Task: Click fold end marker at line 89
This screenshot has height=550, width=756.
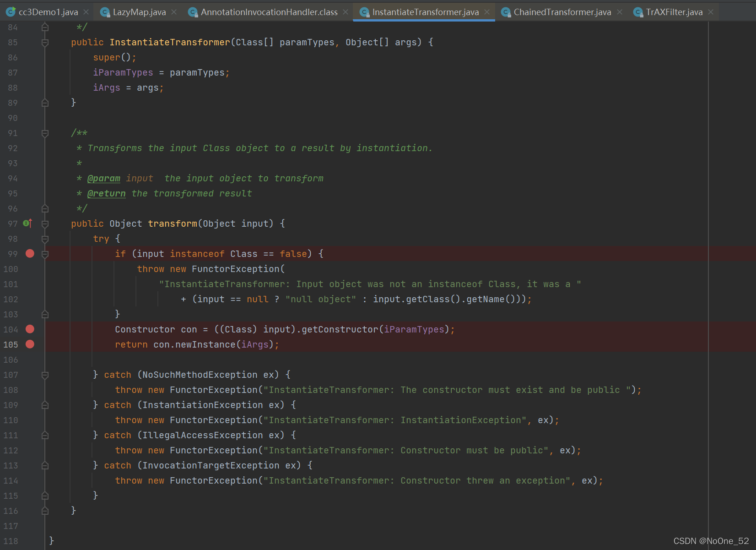Action: coord(45,103)
